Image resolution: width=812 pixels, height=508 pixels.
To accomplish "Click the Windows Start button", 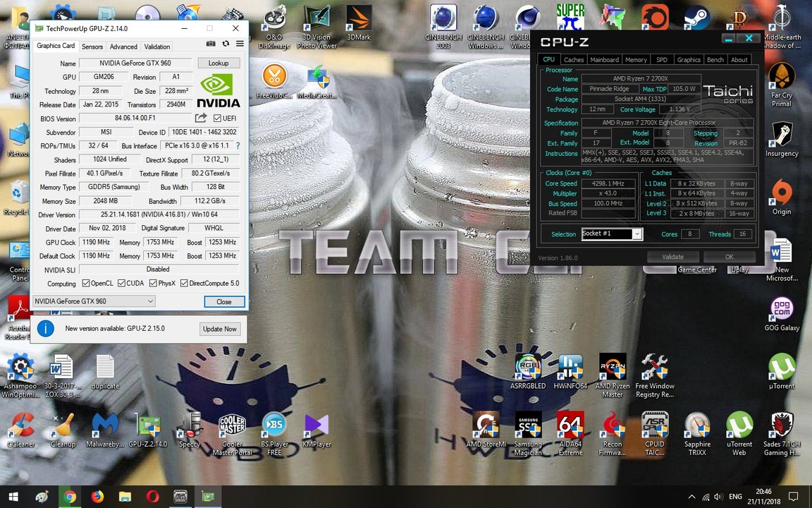I will tap(13, 497).
